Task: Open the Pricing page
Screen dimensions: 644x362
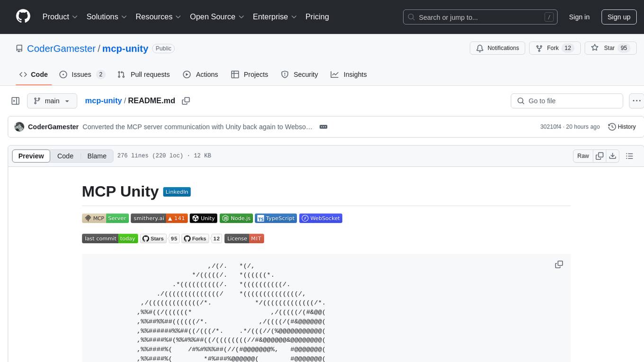Action: pyautogui.click(x=317, y=17)
